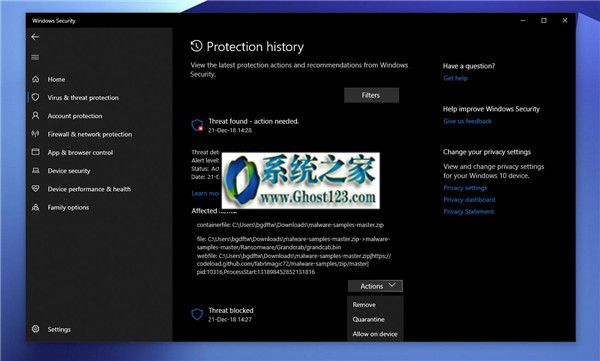Choose Quarantine from Actions menu
This screenshot has height=361, width=600.
[368, 319]
